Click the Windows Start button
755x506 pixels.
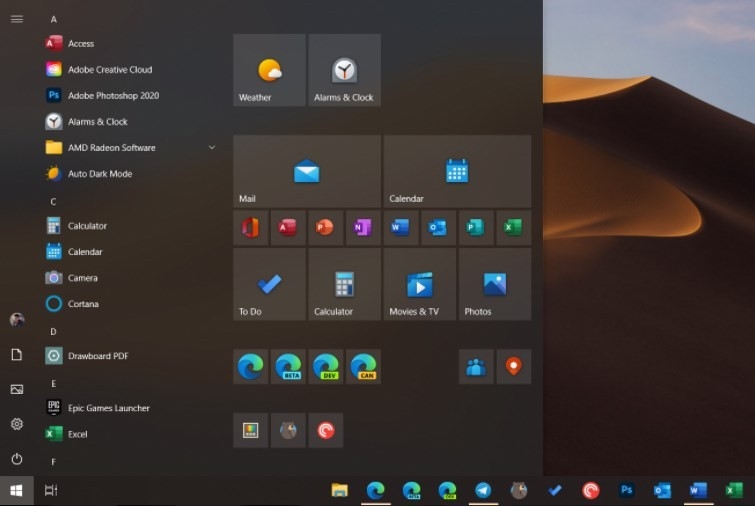coord(17,491)
